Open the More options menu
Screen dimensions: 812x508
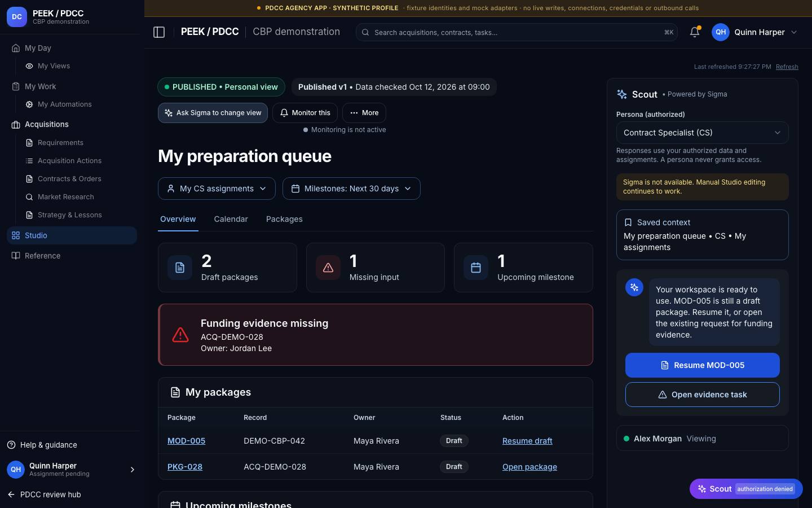(x=364, y=113)
